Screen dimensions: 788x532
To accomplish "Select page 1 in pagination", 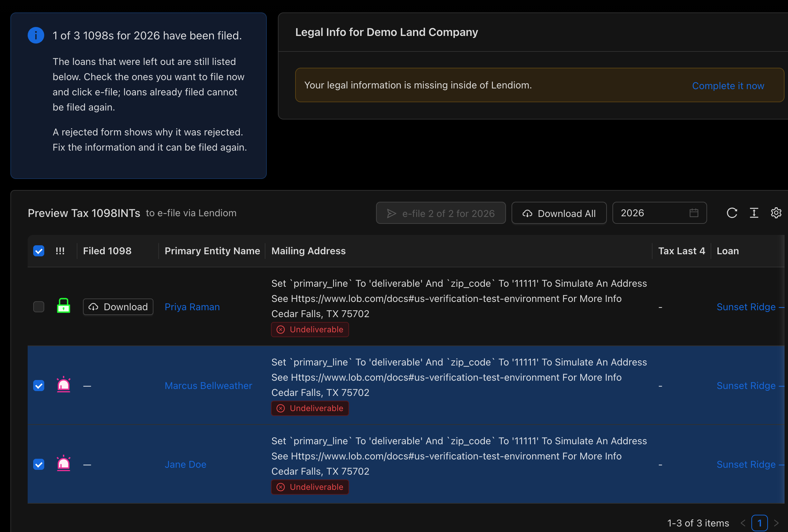I will click(x=760, y=523).
